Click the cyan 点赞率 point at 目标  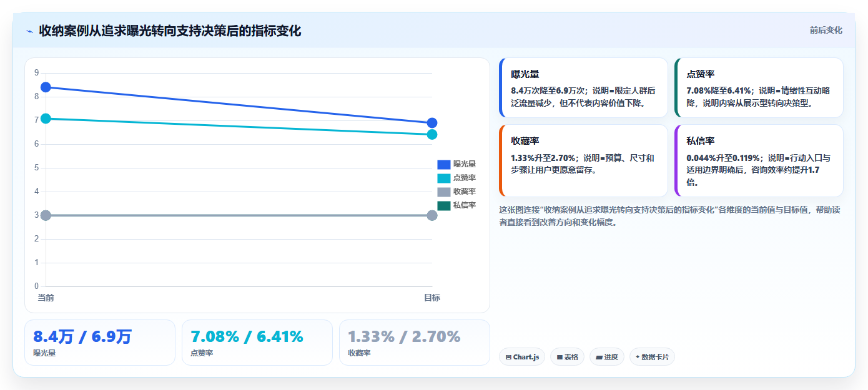(x=432, y=134)
